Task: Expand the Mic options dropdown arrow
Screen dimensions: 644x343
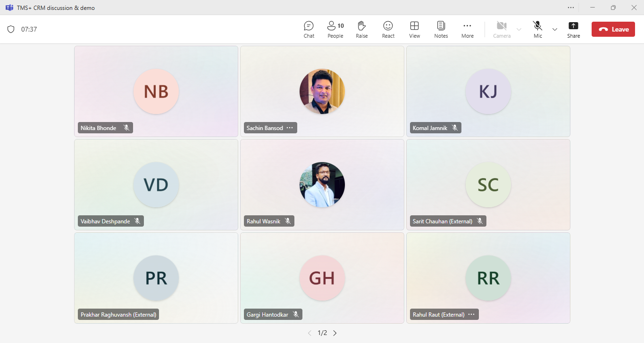Action: [555, 29]
